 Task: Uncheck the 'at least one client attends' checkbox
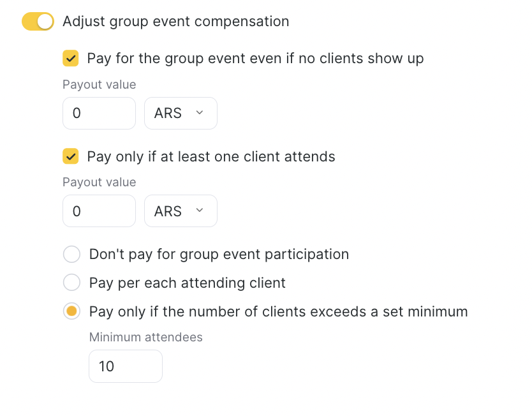[x=71, y=156]
